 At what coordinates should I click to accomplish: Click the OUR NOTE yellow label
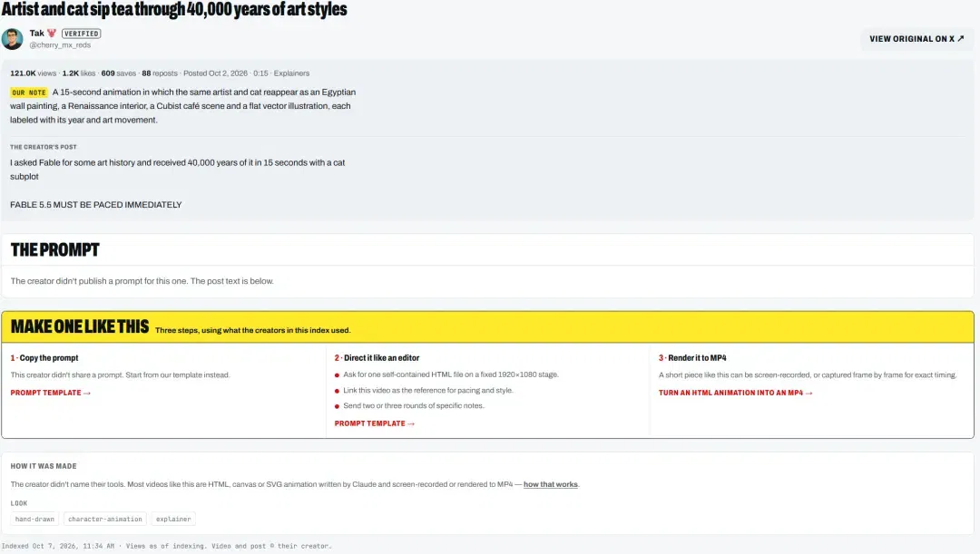tap(29, 92)
